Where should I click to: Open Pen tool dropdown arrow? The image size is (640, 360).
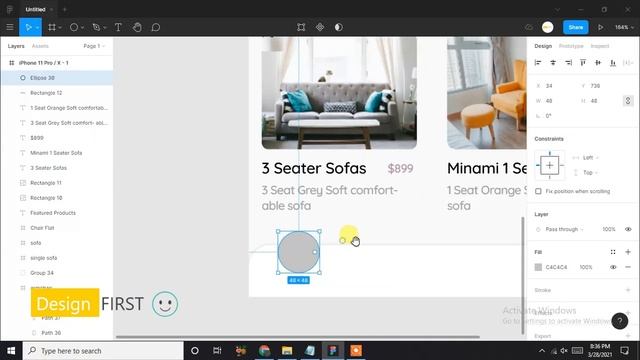pos(104,27)
